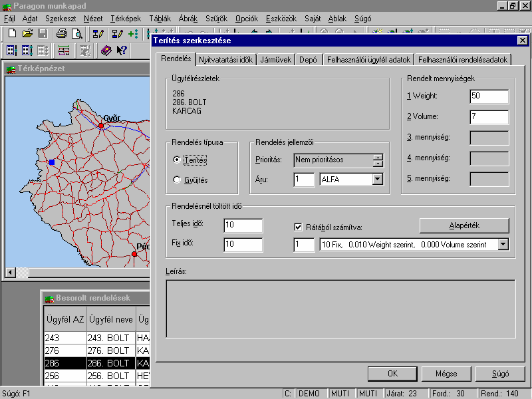532x399 pixels.
Task: Open the rate dropdown showing 10 Fix
Action: [x=503, y=244]
